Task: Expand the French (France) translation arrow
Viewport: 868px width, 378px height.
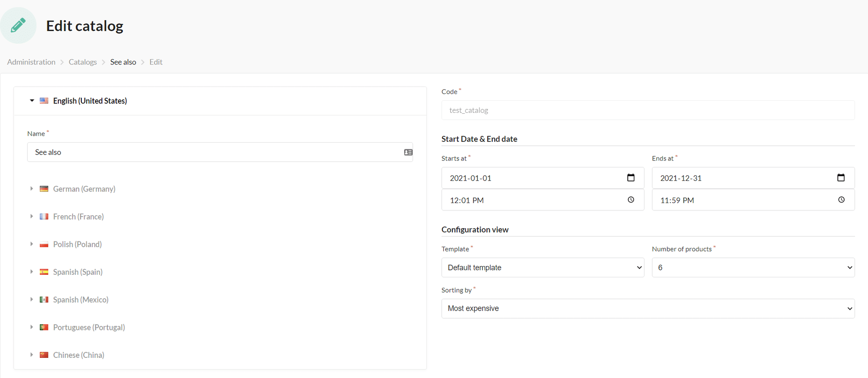Action: (31, 216)
